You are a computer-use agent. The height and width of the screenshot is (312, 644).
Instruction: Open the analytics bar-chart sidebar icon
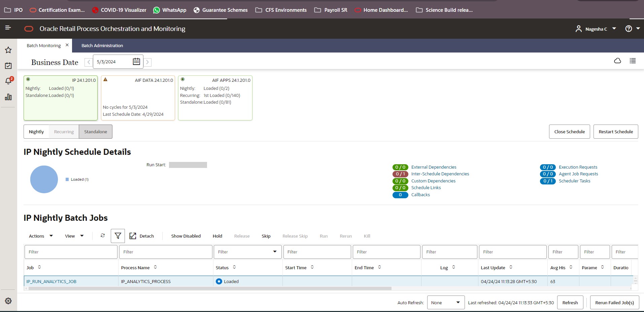point(8,97)
